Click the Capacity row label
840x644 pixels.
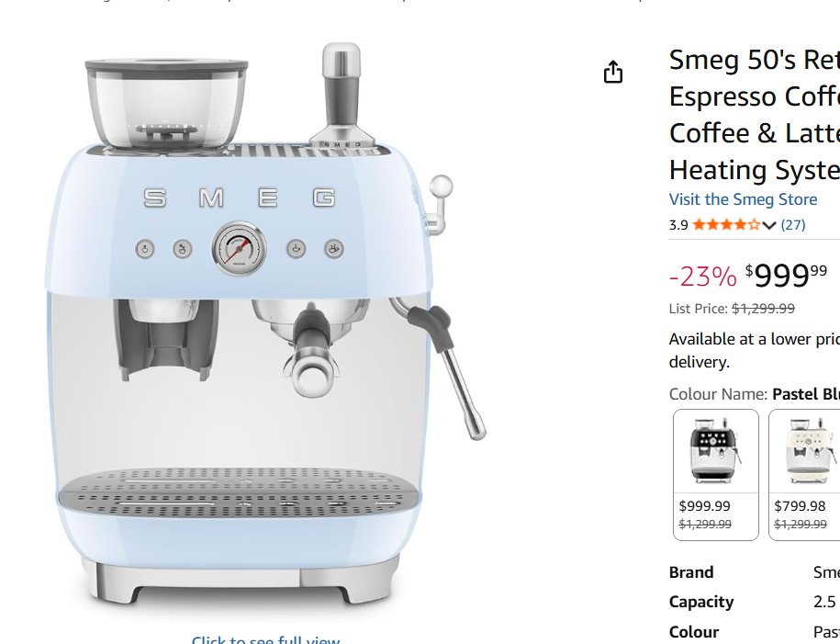point(701,602)
